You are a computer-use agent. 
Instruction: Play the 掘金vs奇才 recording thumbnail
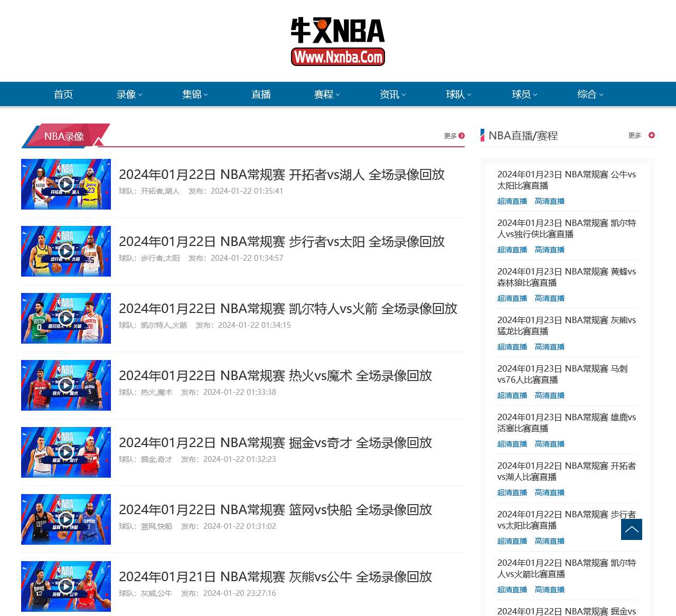[x=65, y=452]
